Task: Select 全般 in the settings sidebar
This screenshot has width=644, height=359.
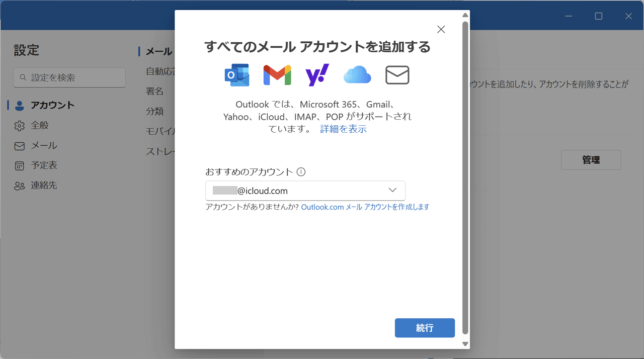Action: pyautogui.click(x=40, y=126)
